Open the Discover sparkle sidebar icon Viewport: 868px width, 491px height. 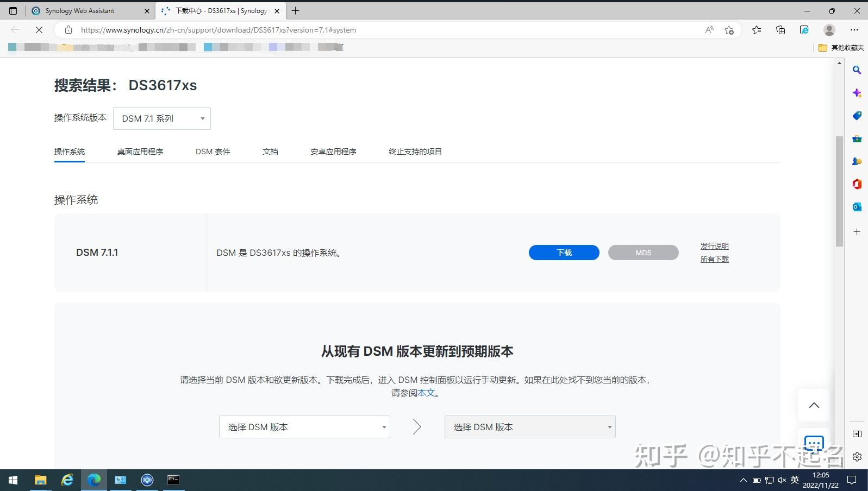coord(857,93)
